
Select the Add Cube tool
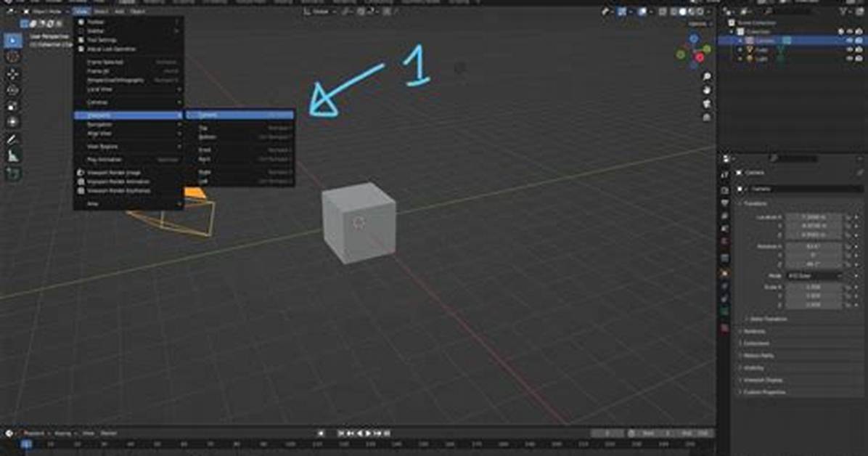pos(13,174)
